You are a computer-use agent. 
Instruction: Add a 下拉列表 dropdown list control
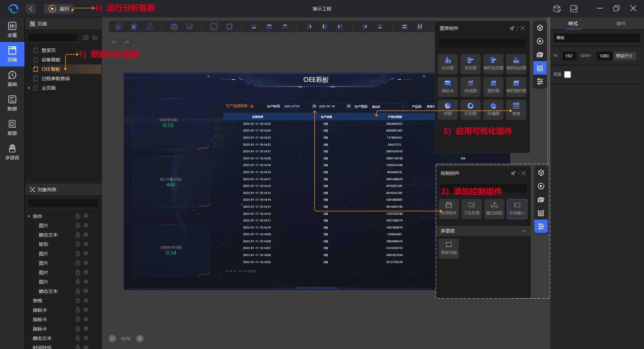(x=472, y=209)
